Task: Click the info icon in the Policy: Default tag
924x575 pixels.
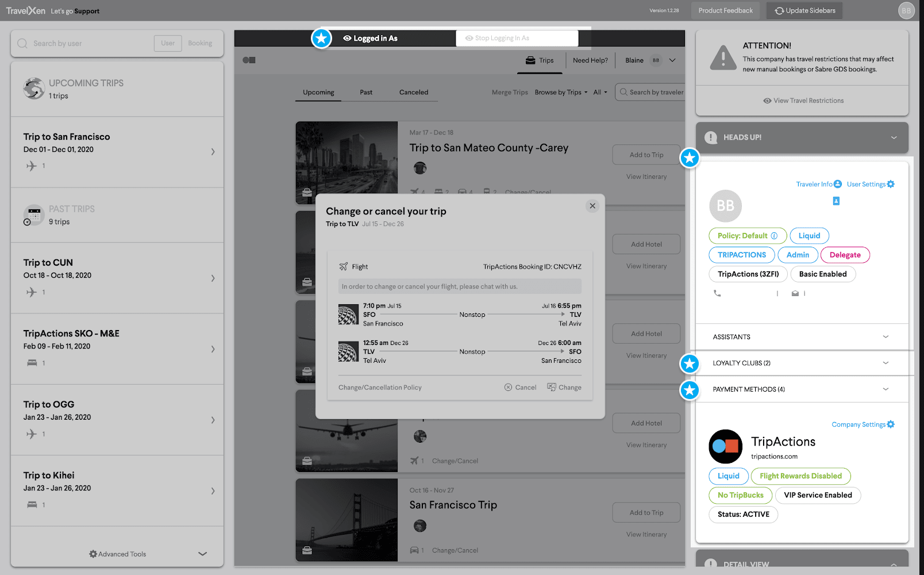Action: click(774, 236)
